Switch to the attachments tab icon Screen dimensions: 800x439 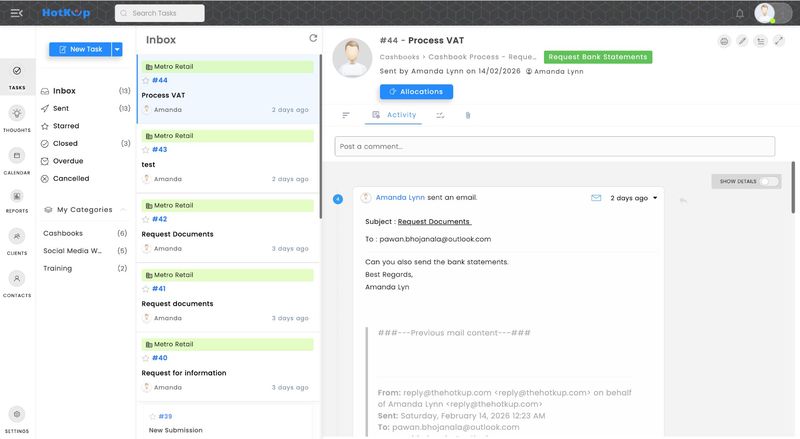(468, 115)
